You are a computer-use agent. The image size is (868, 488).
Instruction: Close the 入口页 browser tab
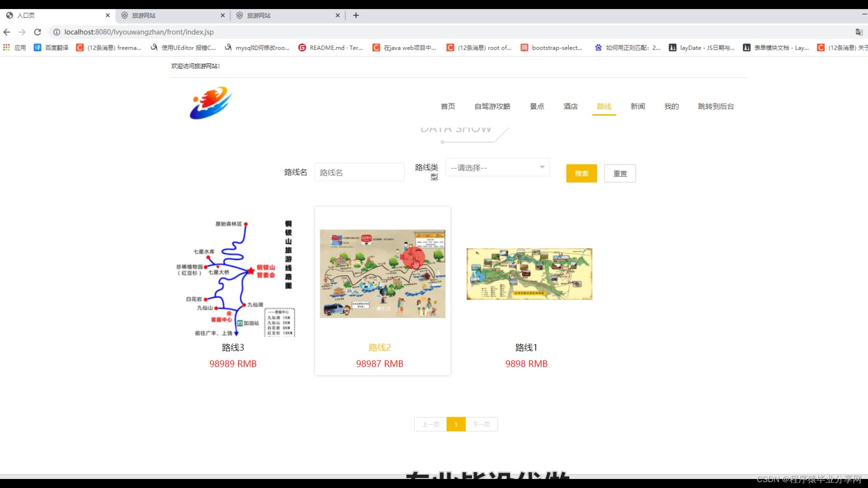pos(108,15)
